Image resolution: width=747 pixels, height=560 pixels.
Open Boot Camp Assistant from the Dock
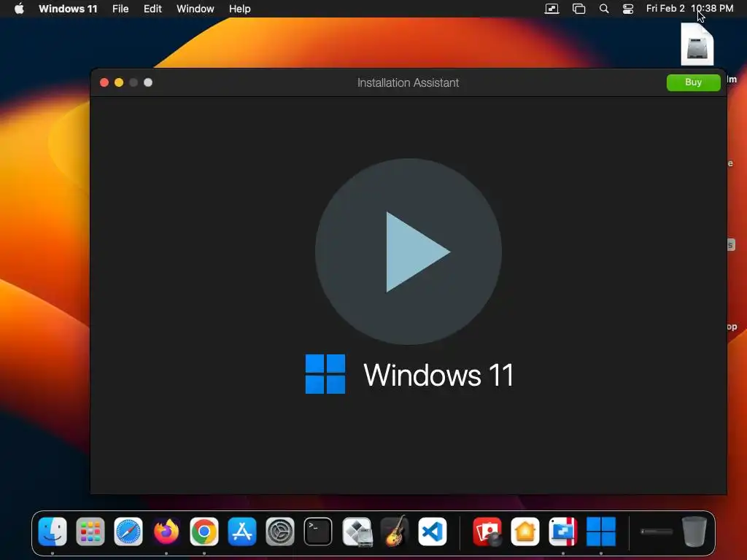click(357, 531)
